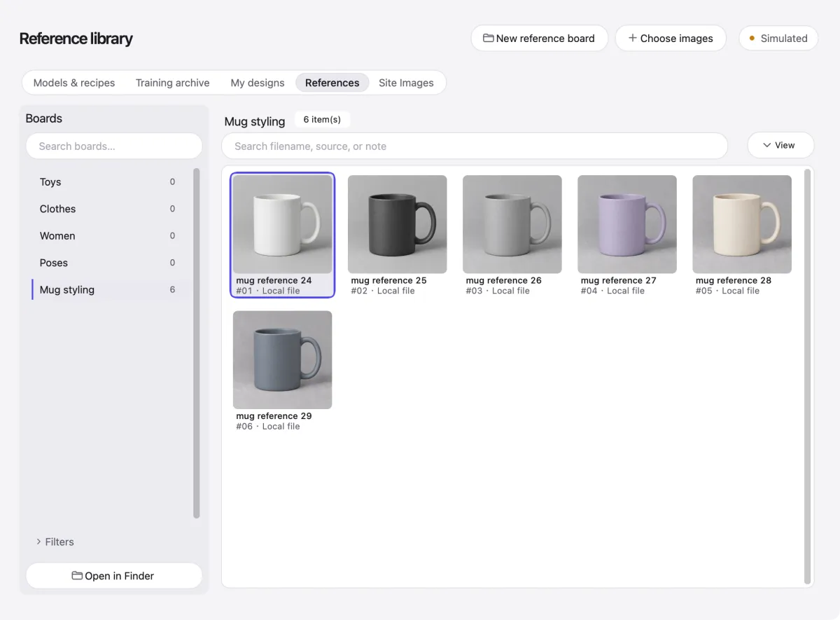Focus the Search boards field
Image resolution: width=840 pixels, height=620 pixels.
click(x=114, y=146)
